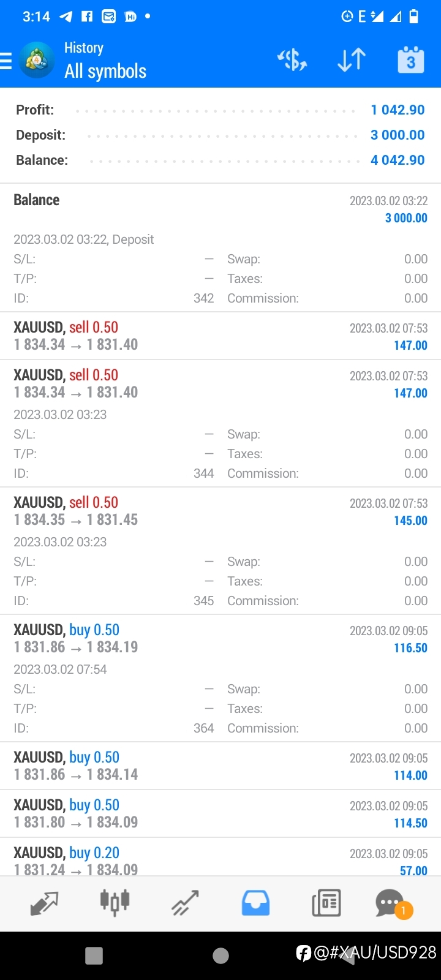
Task: Open the Quotes tab in bottom bar
Action: [x=44, y=903]
